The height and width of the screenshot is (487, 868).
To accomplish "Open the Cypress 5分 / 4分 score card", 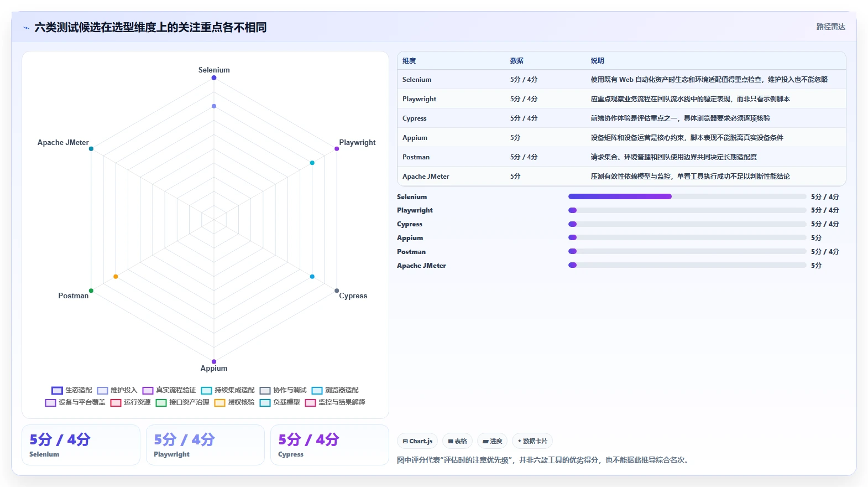I will pyautogui.click(x=330, y=445).
